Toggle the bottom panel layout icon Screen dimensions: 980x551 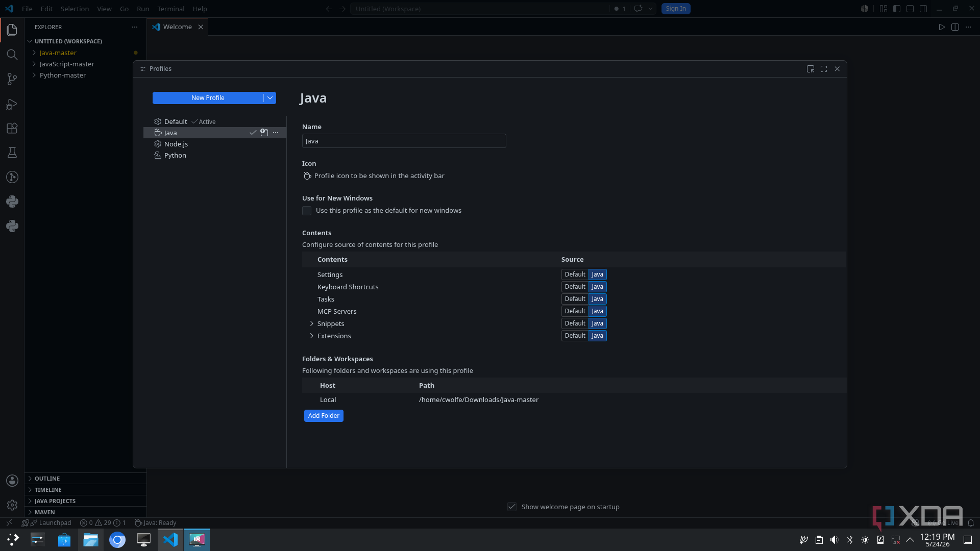(910, 9)
